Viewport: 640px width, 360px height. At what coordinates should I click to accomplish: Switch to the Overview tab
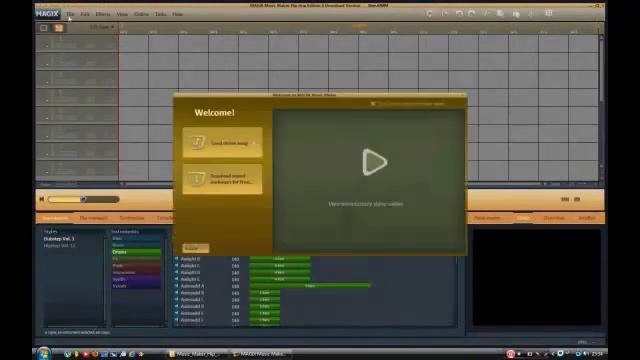click(x=554, y=218)
